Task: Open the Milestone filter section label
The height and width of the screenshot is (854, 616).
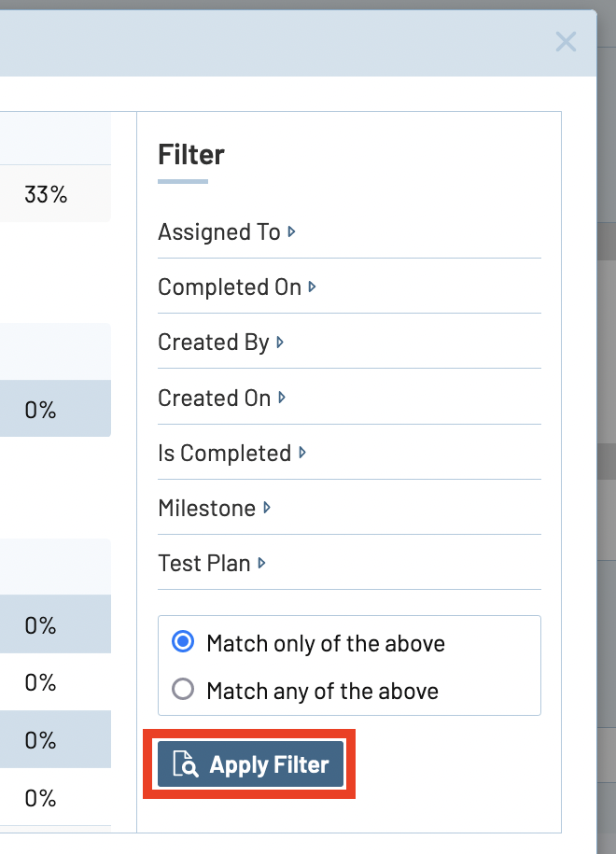Action: click(x=207, y=509)
